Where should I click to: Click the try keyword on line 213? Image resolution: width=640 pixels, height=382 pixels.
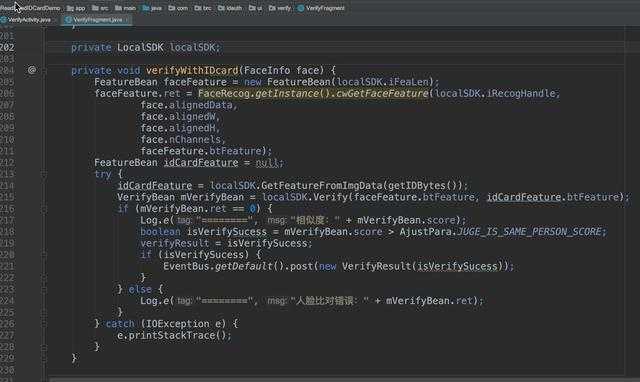click(103, 174)
